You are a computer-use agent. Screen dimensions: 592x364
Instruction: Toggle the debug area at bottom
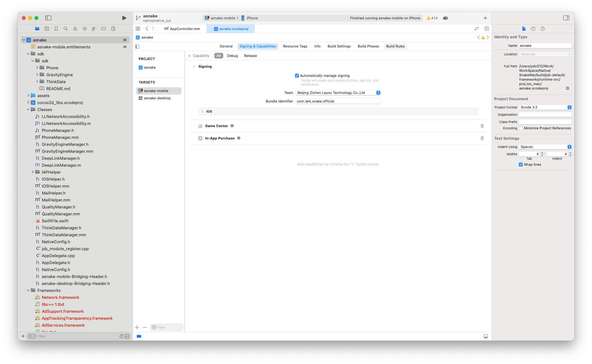[x=486, y=336]
